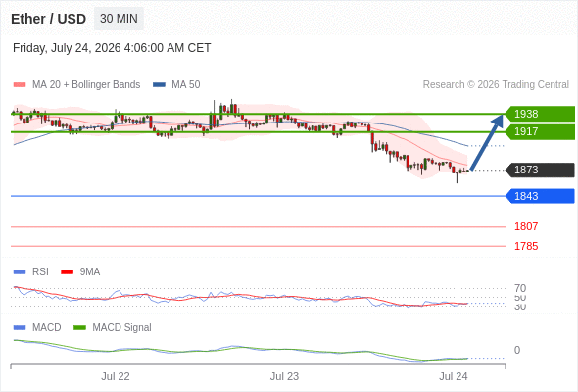Click the MA 50 blue legend swatch
This screenshot has width=578, height=392.
[x=159, y=85]
